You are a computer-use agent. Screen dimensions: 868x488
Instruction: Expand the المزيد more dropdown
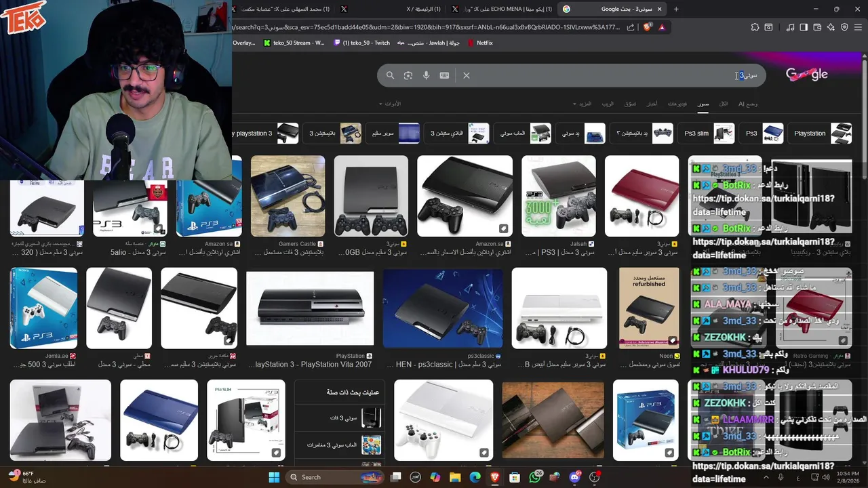coord(583,104)
